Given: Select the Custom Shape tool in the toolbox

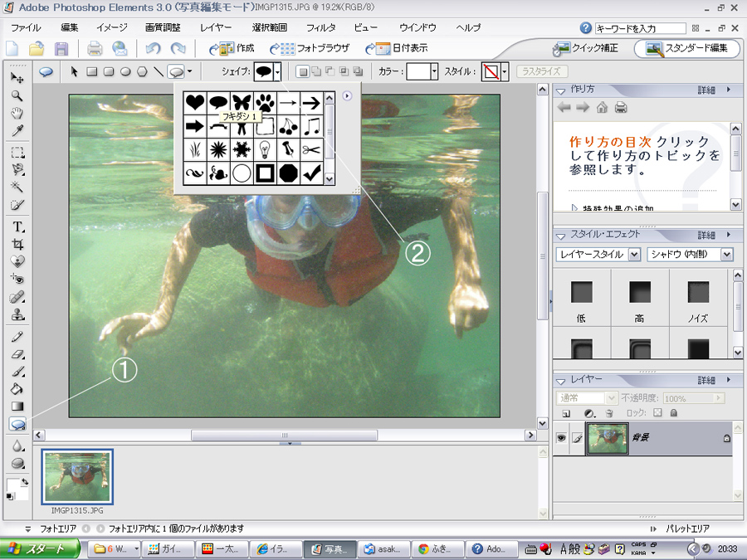Looking at the screenshot, I should click(x=17, y=424).
